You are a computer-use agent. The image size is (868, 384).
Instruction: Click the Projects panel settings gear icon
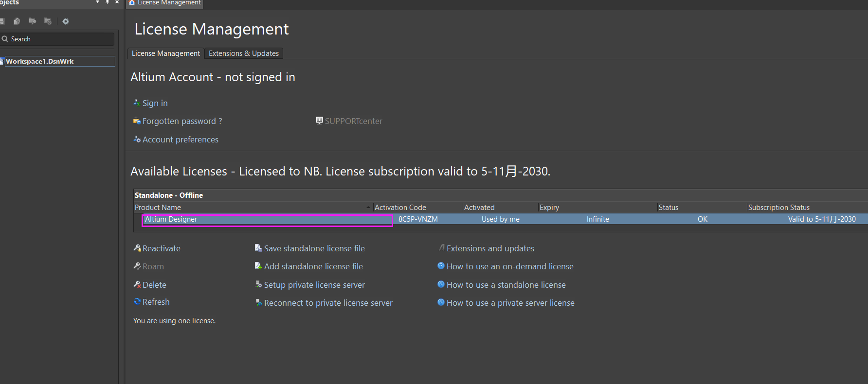point(66,21)
